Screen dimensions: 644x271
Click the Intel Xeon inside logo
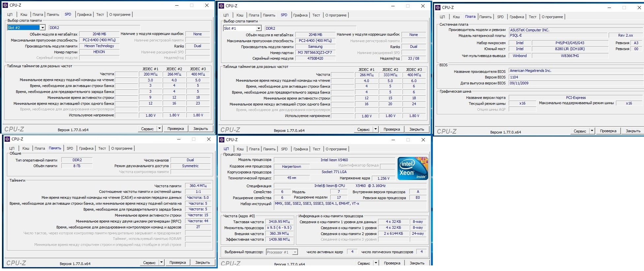(413, 168)
